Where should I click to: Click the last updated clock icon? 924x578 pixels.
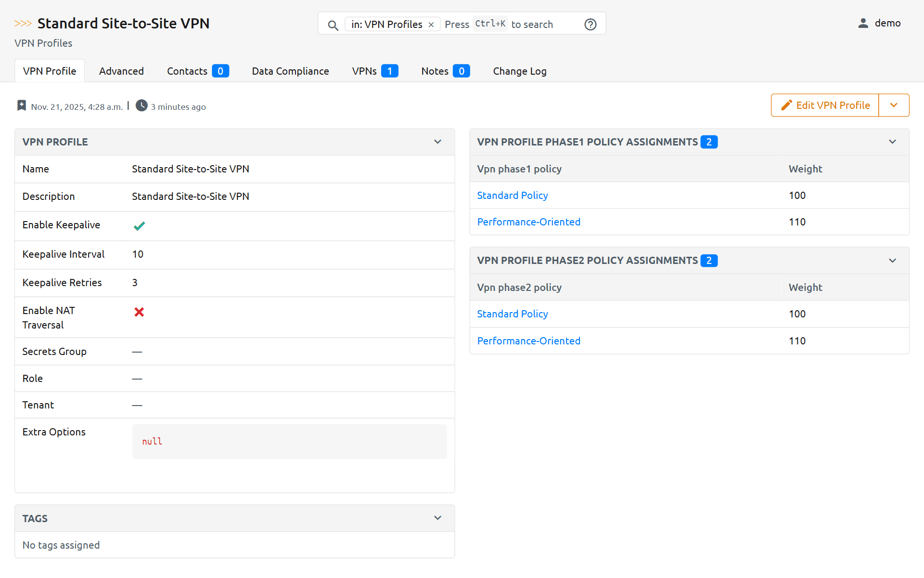click(x=141, y=105)
